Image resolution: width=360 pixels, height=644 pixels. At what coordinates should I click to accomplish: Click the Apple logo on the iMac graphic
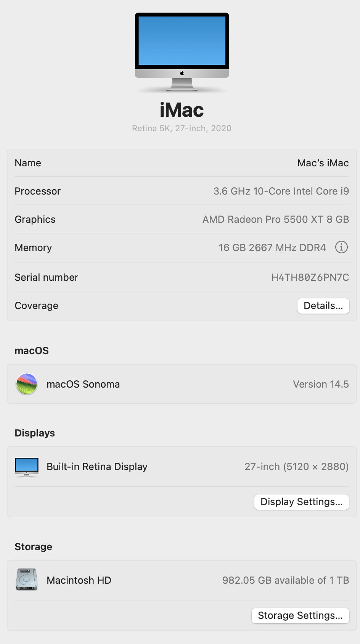181,73
